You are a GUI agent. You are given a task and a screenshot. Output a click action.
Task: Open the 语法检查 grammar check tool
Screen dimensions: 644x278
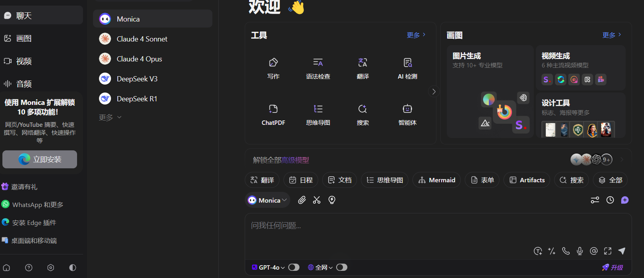click(318, 69)
